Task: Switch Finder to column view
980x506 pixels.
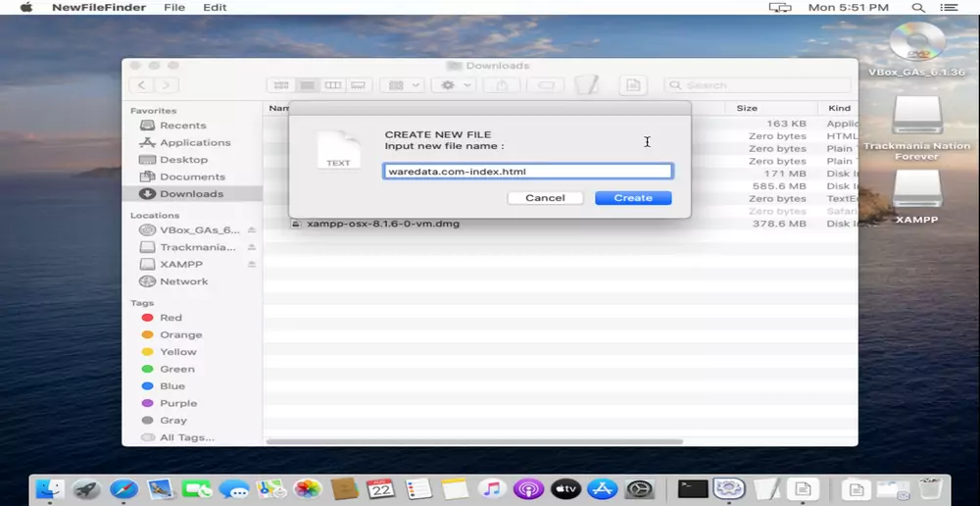Action: tap(332, 85)
